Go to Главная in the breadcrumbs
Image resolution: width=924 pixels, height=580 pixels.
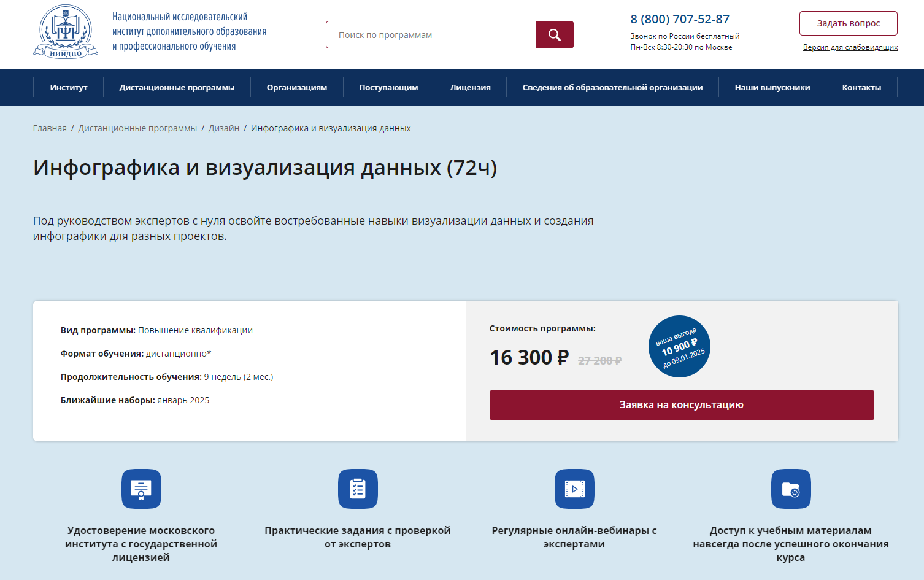(50, 128)
